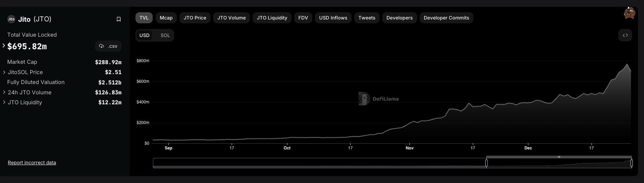This screenshot has height=183, width=644.
Task: Toggle the Tweets chart series
Action: coord(367,18)
